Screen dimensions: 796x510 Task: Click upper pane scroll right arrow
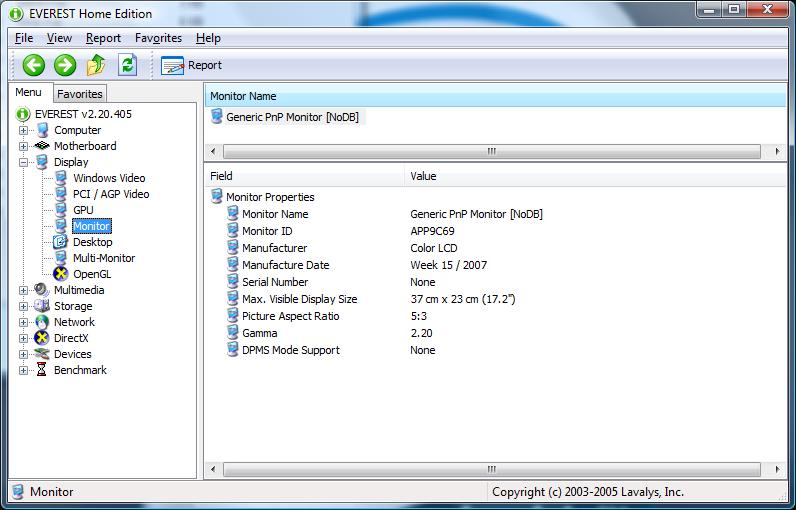tap(777, 151)
